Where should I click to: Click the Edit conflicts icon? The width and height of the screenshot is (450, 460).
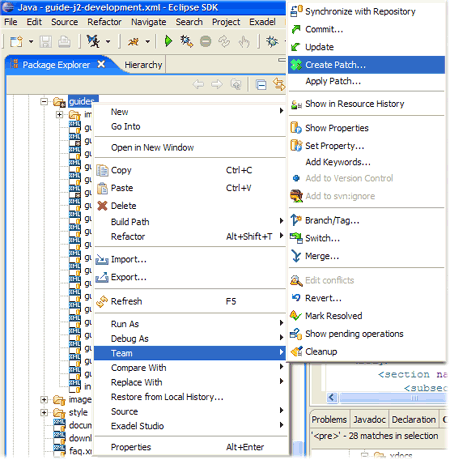pos(296,280)
